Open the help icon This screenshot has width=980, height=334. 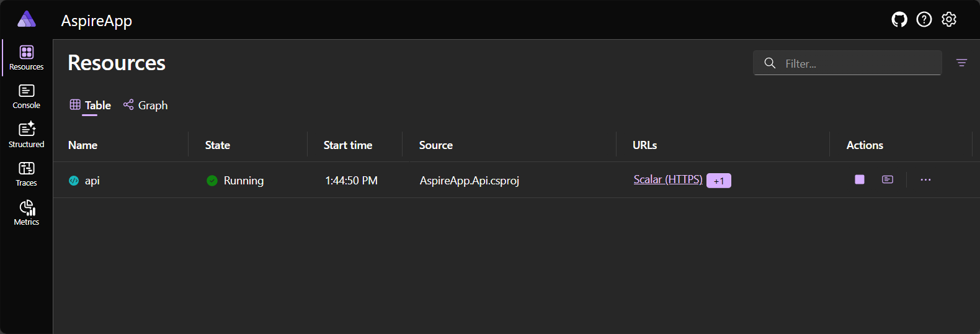pos(924,20)
